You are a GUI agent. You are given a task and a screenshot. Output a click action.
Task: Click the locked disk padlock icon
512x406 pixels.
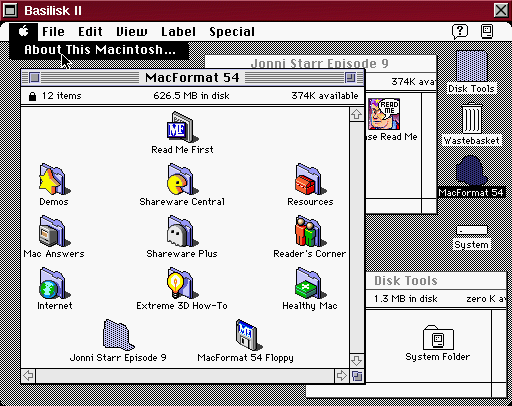click(x=32, y=96)
